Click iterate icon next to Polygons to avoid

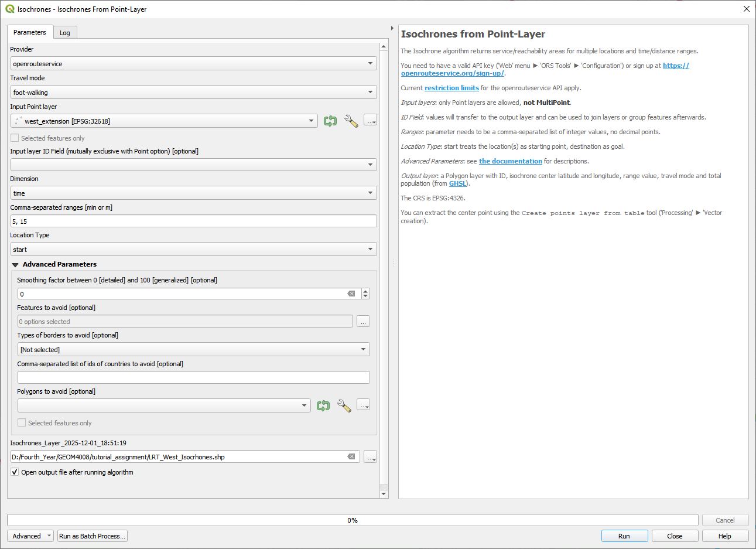[x=323, y=405]
